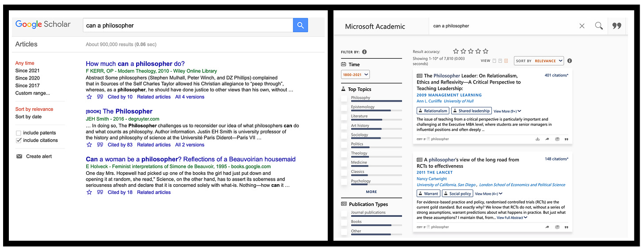Check the Epistemology topic filter
The width and height of the screenshot is (644, 250).
(x=344, y=108)
